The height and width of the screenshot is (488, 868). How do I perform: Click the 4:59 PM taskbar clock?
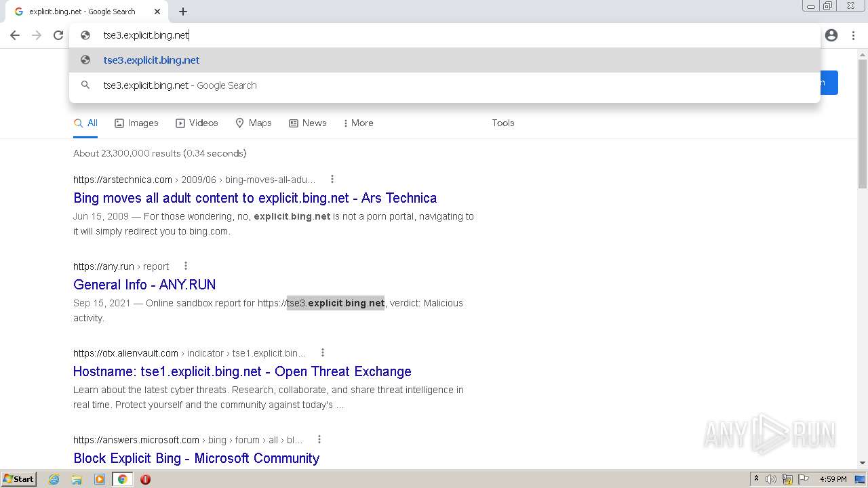click(833, 479)
